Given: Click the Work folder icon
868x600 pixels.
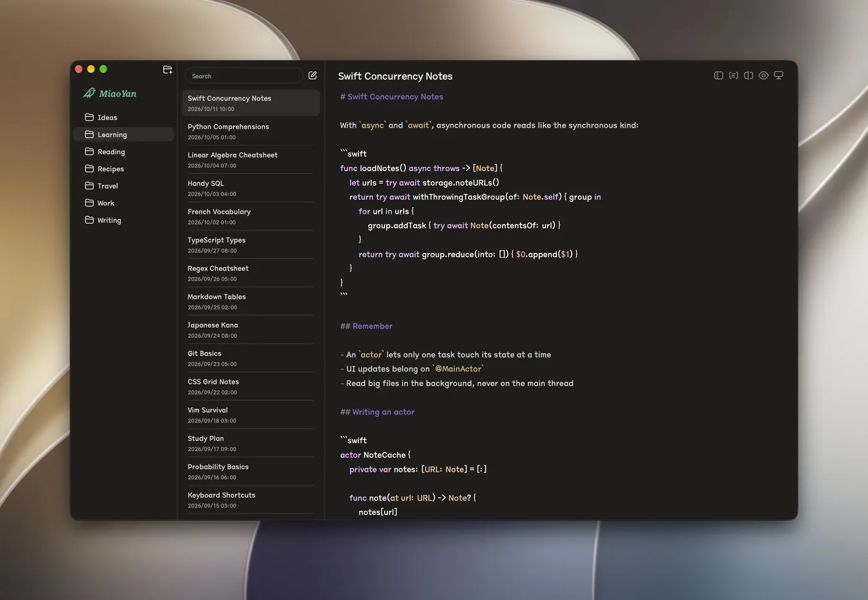Looking at the screenshot, I should pos(89,203).
